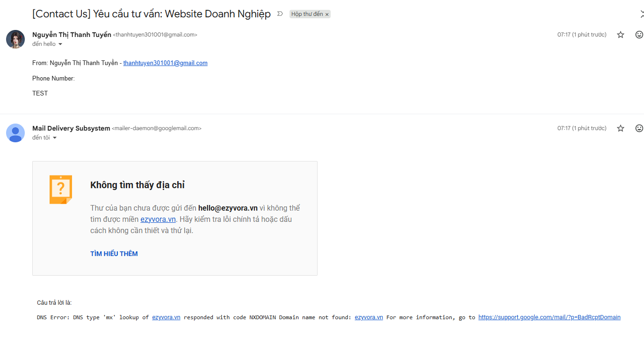Click the 'Câu trả lời là:' text
This screenshot has width=644, height=337.
pos(54,303)
